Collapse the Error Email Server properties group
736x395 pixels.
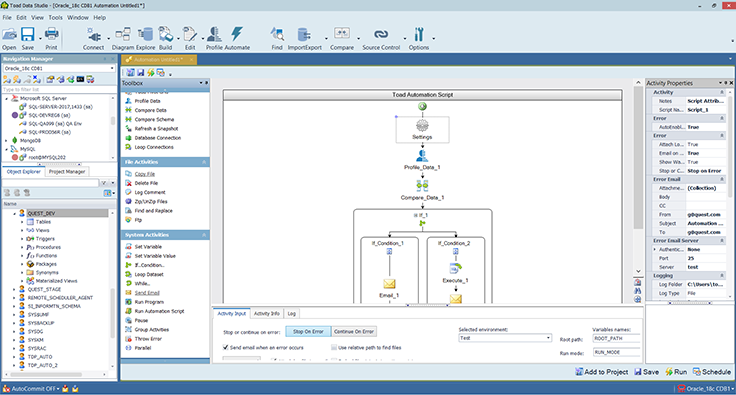[x=722, y=241]
